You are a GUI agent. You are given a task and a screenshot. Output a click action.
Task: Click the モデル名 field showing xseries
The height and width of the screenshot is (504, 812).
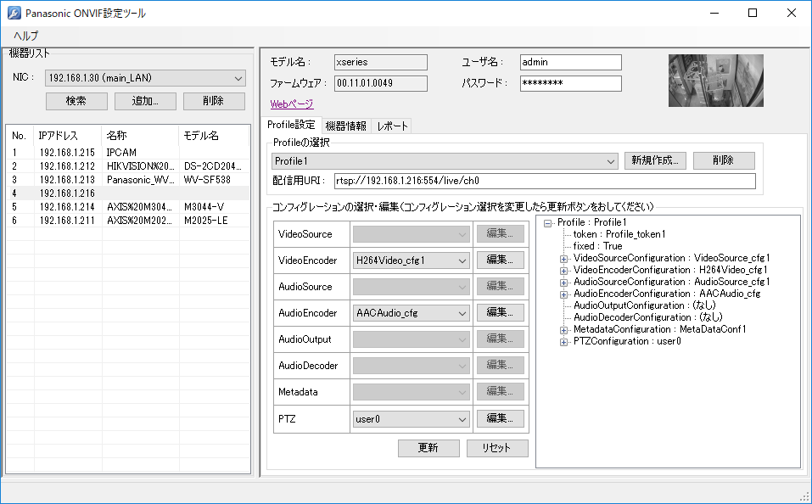(x=381, y=62)
